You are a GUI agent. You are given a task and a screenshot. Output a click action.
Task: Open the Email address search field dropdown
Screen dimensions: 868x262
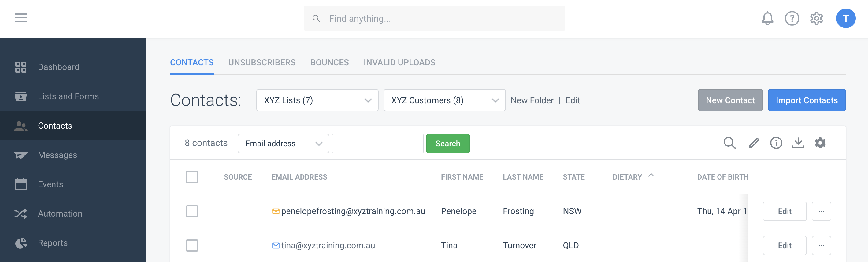[x=283, y=144]
